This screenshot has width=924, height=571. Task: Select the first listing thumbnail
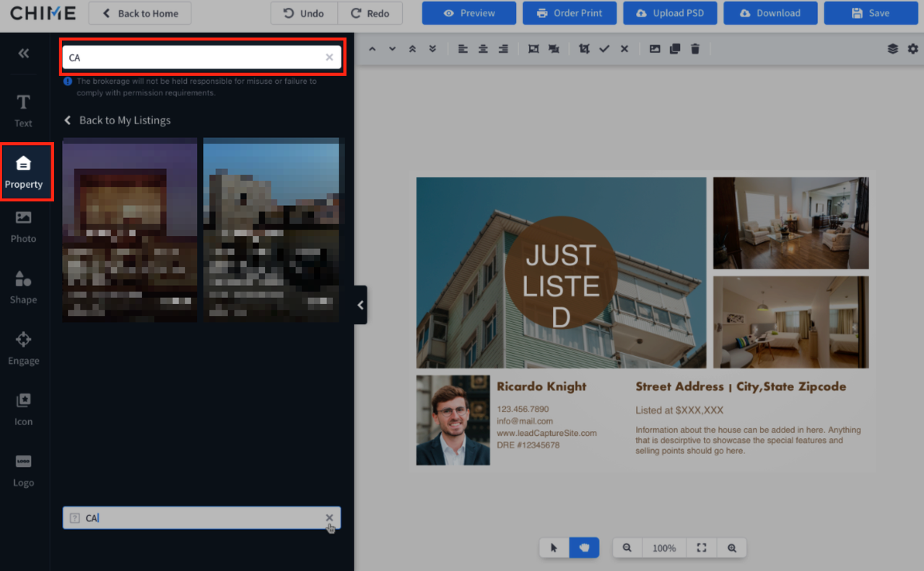click(x=130, y=230)
